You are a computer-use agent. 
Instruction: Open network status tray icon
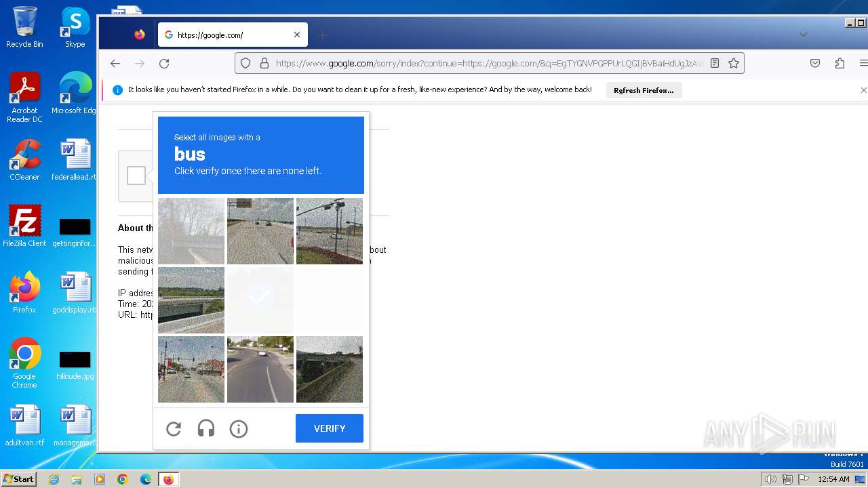787,479
